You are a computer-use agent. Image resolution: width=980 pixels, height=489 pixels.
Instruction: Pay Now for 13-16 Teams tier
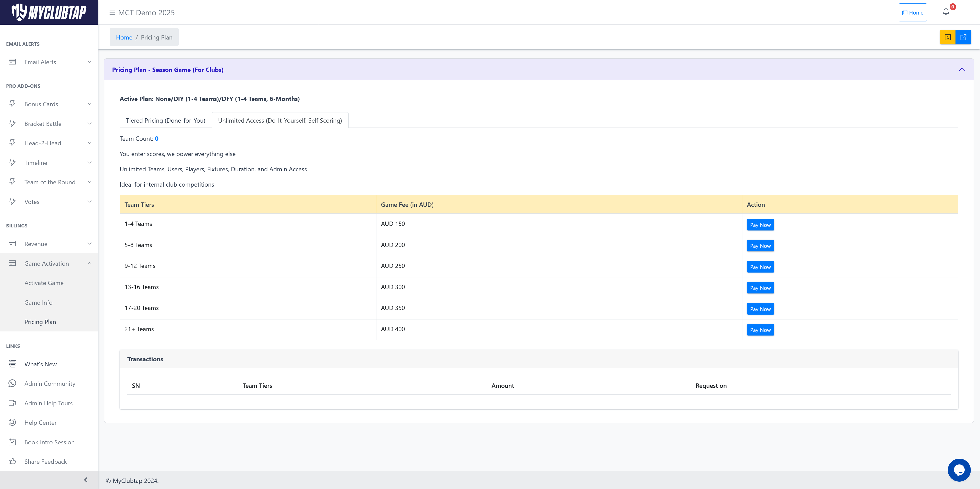[x=760, y=288]
